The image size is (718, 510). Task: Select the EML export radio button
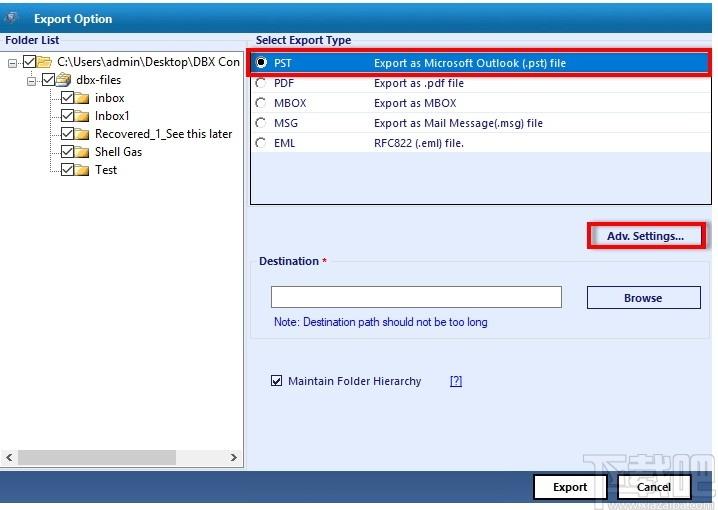point(261,143)
